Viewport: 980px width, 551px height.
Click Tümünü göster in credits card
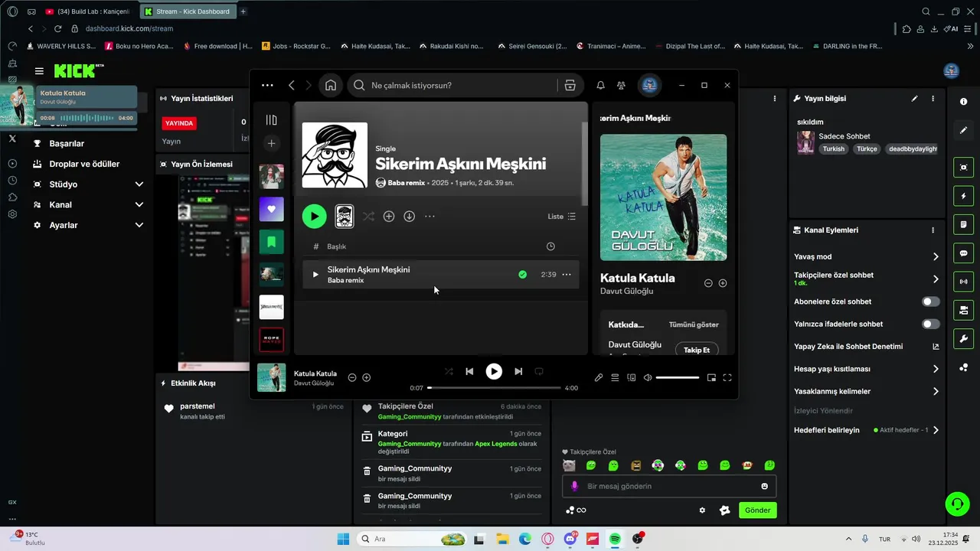pyautogui.click(x=694, y=324)
